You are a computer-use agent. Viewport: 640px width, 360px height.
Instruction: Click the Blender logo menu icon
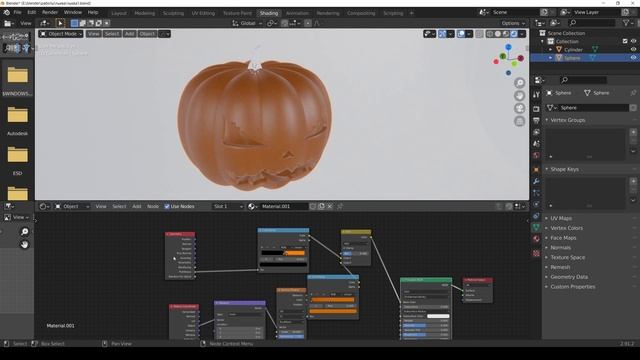pos(7,13)
